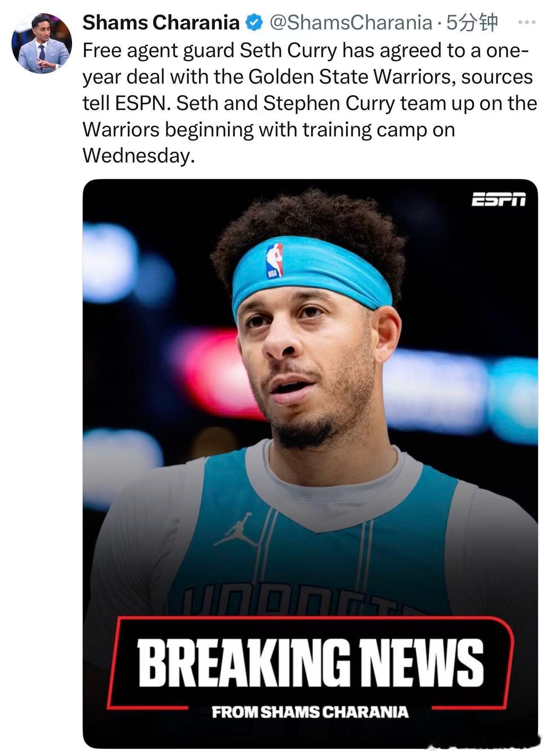Click the Jordan jumpman logo on jersey

click(x=236, y=530)
